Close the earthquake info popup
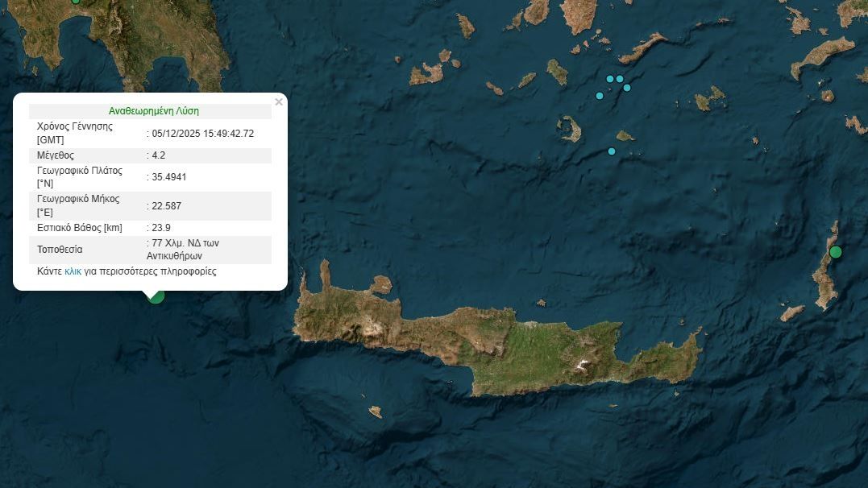The height and width of the screenshot is (488, 868). pyautogui.click(x=279, y=102)
